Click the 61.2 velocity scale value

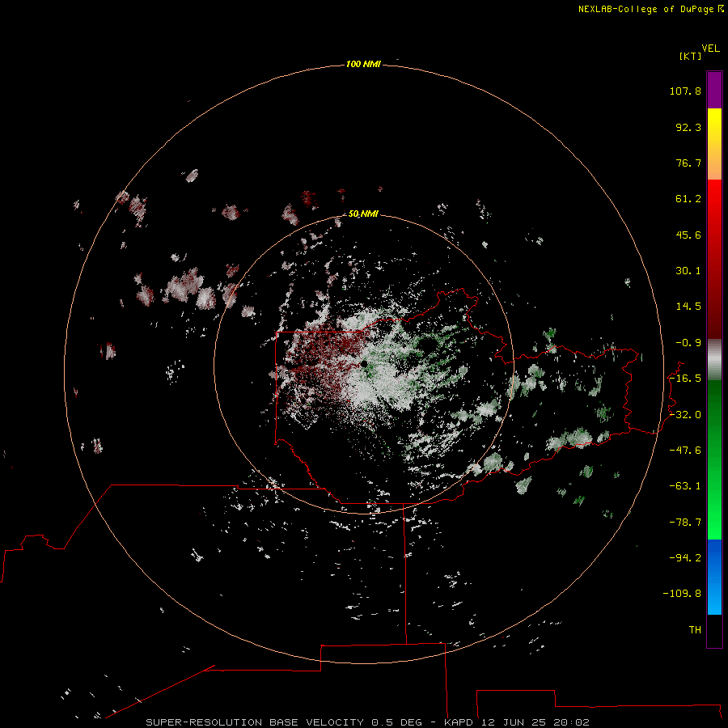coord(688,199)
